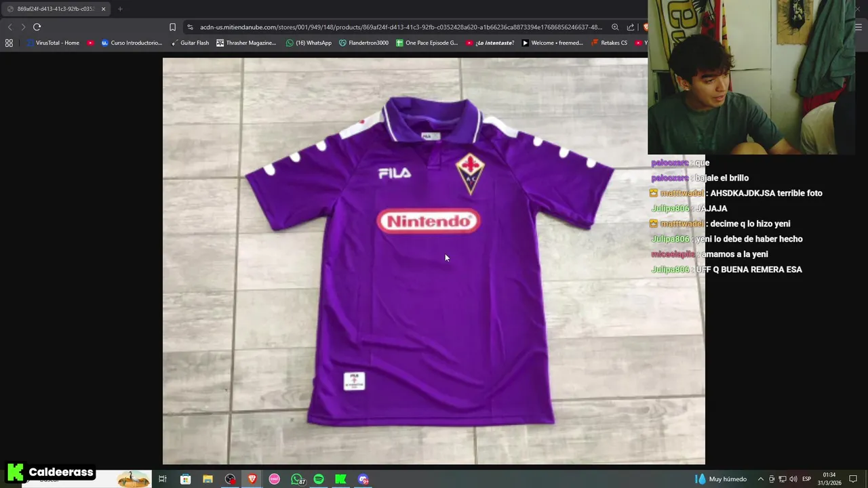This screenshot has height=488, width=868.
Task: Go forward to next page
Action: (23, 27)
